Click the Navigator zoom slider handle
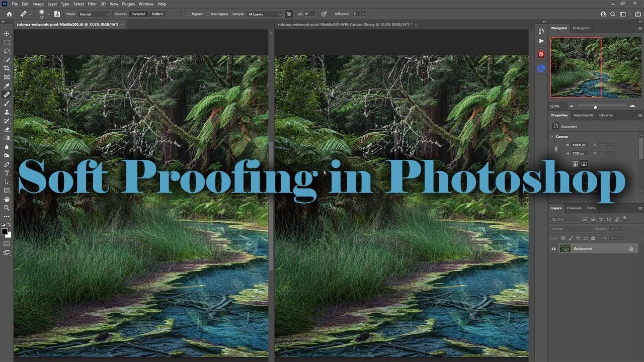This screenshot has height=362, width=644. click(x=595, y=107)
